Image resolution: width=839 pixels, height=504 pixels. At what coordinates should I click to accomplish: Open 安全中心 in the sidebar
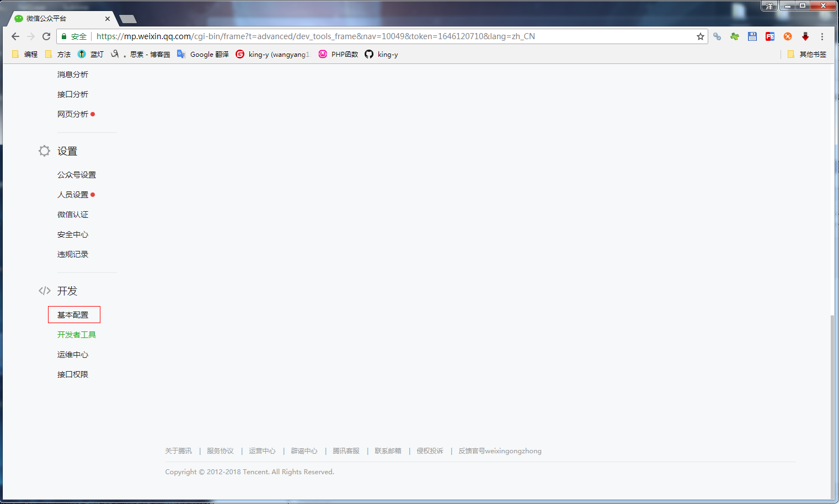[73, 234]
